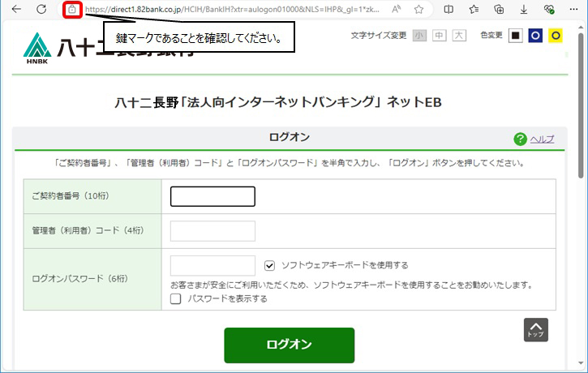
Task: Select small 小 text size
Action: [x=418, y=36]
